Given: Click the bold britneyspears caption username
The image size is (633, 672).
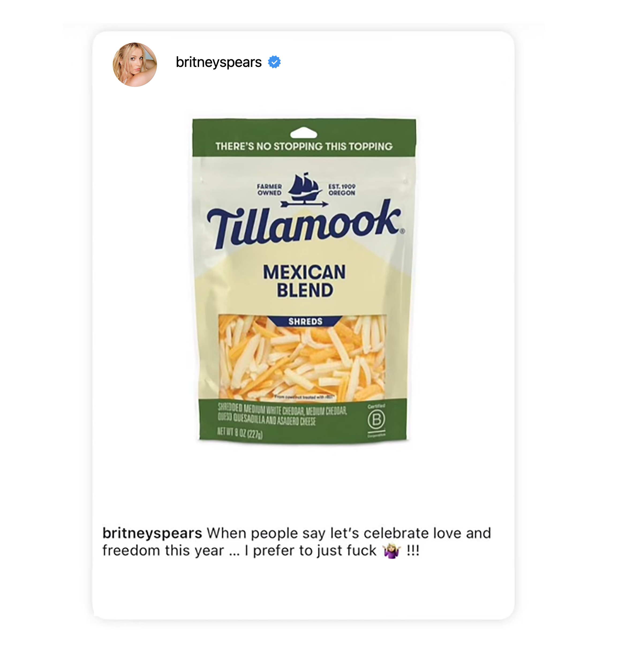Looking at the screenshot, I should [152, 533].
